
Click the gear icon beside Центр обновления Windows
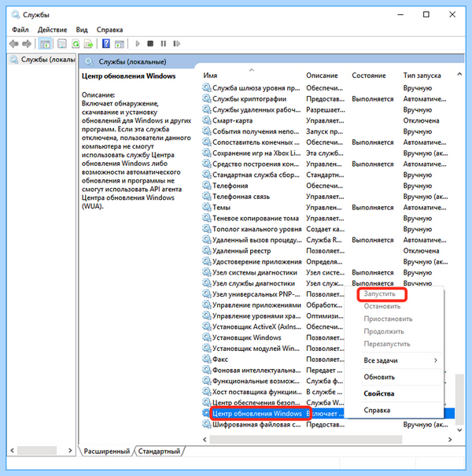(206, 413)
